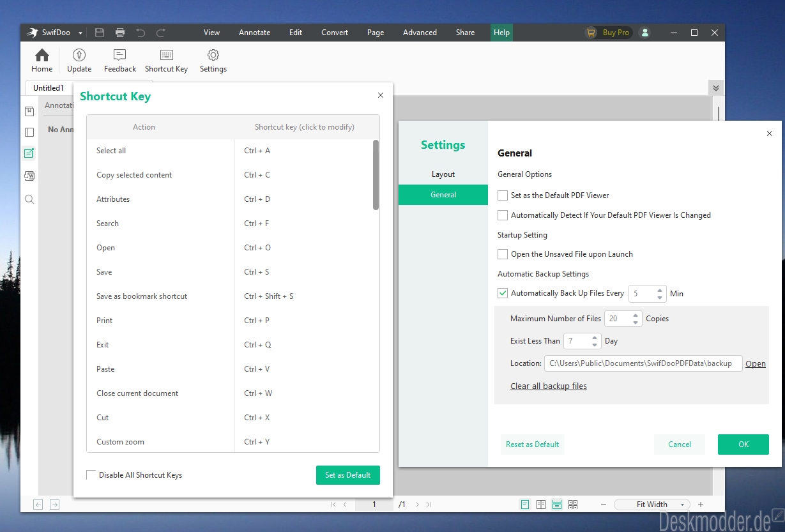Viewport: 785px width, 532px height.
Task: Open Settings via the gear icon
Action: coord(213,56)
